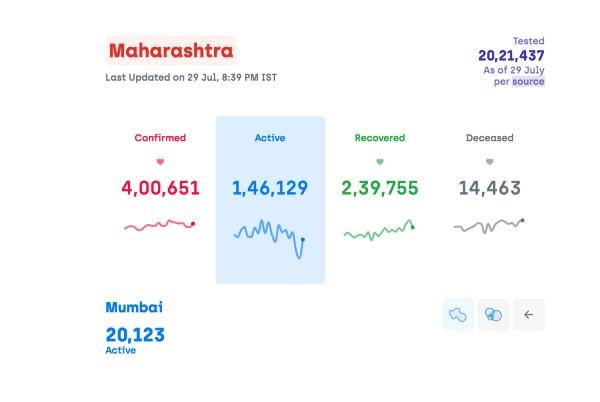Click the Deceased gray trend sparkline

(x=489, y=226)
